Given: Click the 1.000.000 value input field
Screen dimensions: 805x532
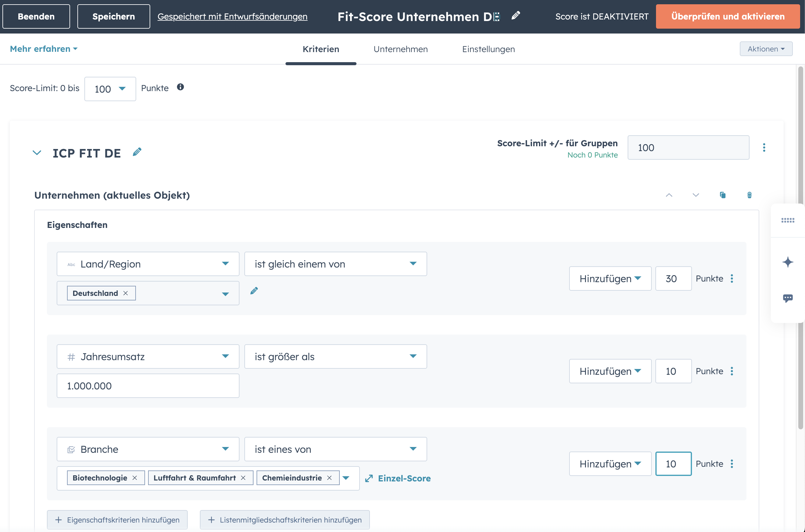Looking at the screenshot, I should tap(148, 386).
